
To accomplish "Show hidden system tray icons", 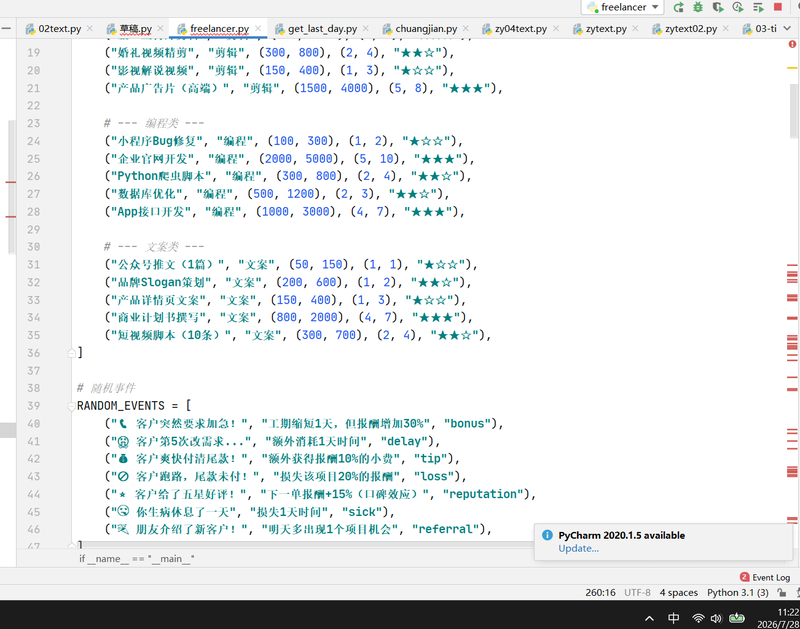I will click(649, 618).
